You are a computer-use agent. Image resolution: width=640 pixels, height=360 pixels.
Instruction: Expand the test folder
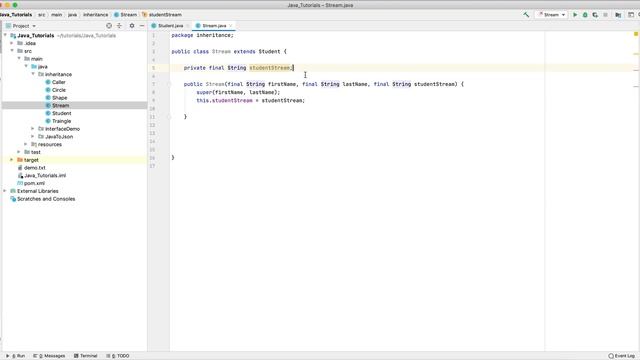[19, 152]
